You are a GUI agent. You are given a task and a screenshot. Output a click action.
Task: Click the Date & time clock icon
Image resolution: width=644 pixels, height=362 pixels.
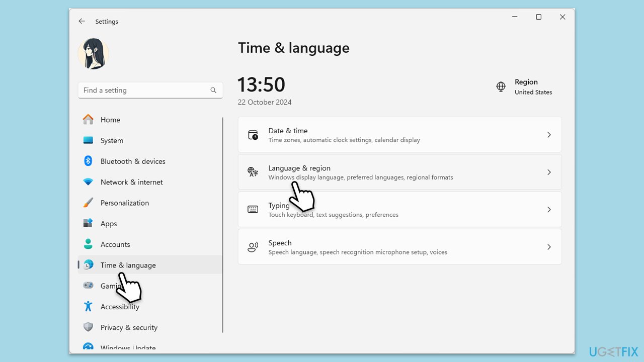click(x=253, y=135)
